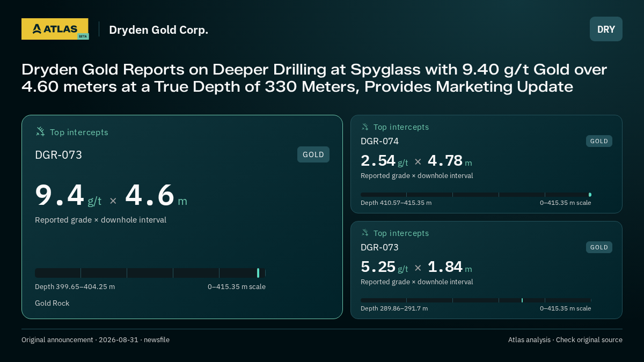Click the drill icon in the 5.25 g/t card
This screenshot has height=362, width=644.
(365, 233)
